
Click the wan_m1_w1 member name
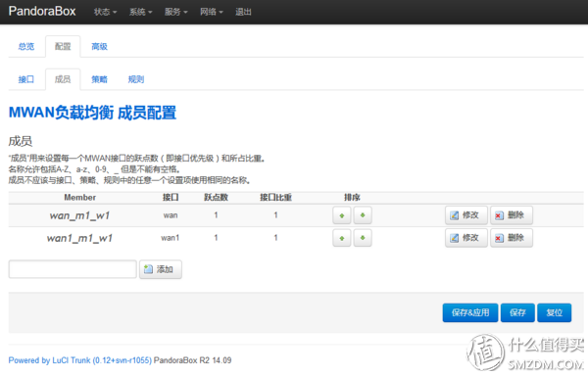pyautogui.click(x=79, y=215)
